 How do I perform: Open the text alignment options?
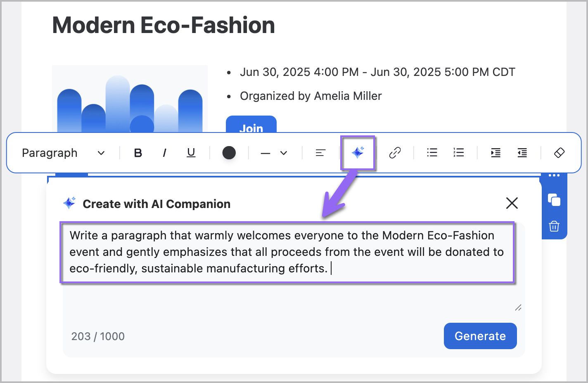[x=320, y=153]
